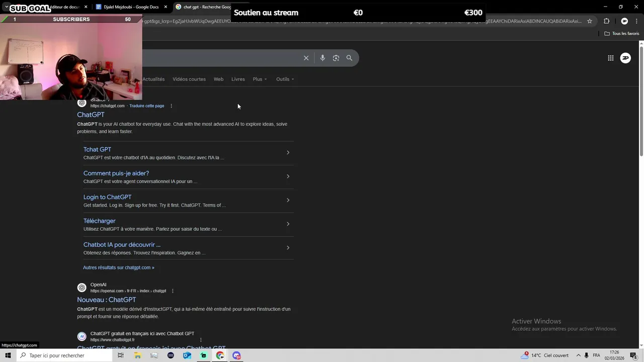Click the microphone tray icon

(587, 355)
